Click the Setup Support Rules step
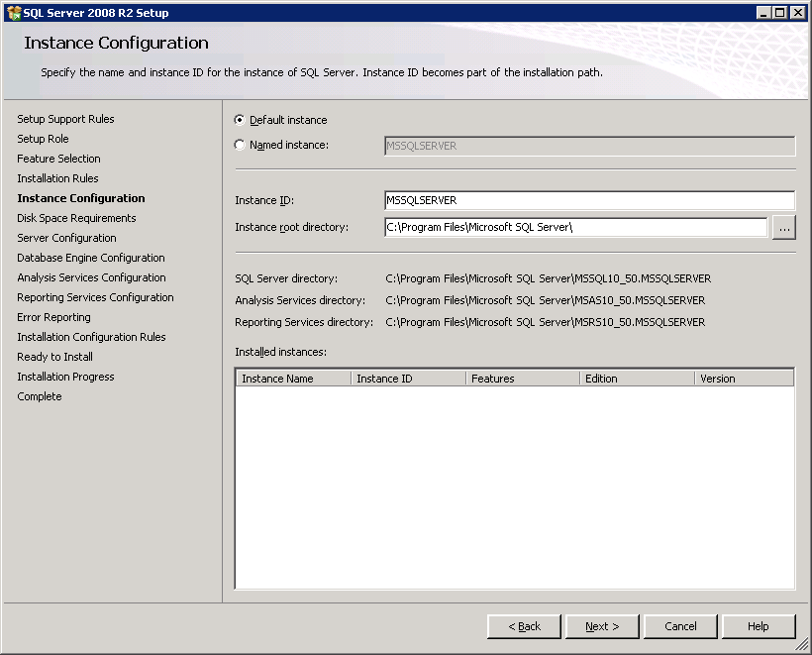Screen dimensions: 812x655 point(65,119)
